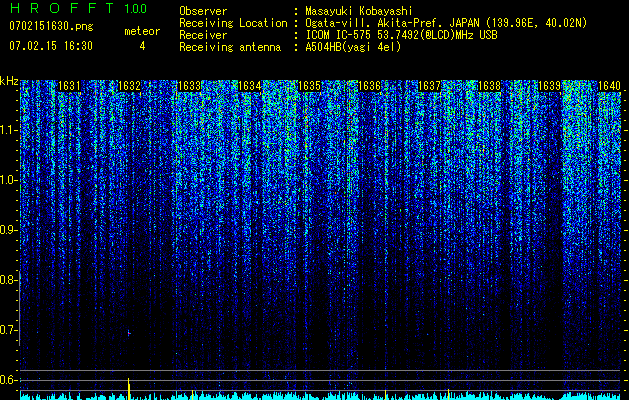The height and width of the screenshot is (400, 629).
Task: Click the 1.0 kHz axis label
Action: coord(8,180)
